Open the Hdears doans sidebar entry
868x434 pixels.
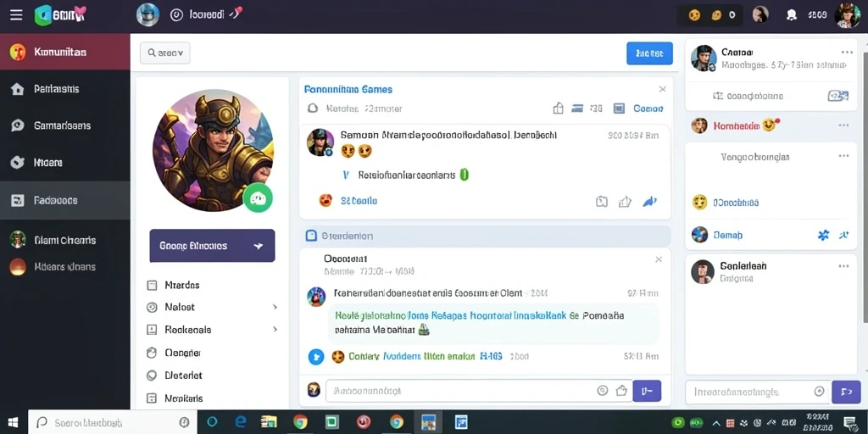pyautogui.click(x=64, y=267)
